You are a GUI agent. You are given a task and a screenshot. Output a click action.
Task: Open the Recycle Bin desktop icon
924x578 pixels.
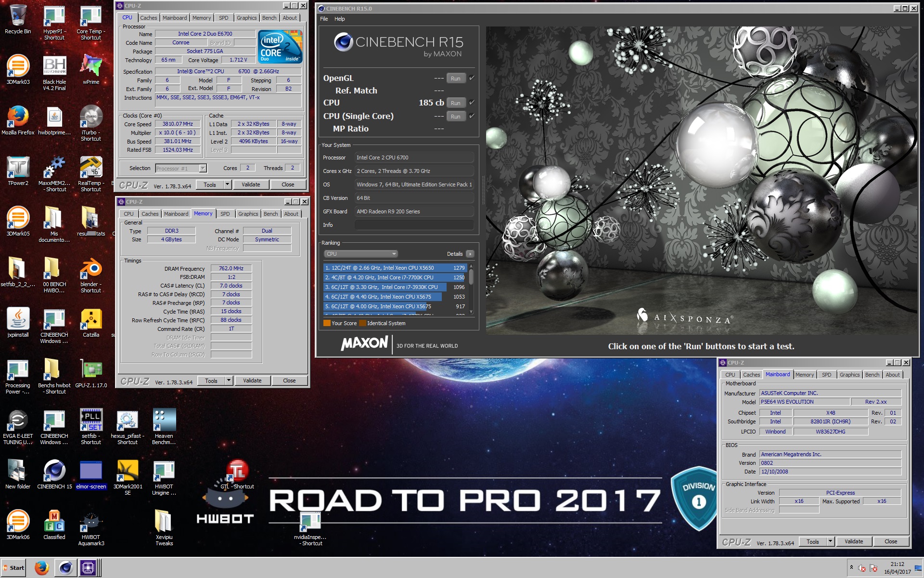[18, 16]
